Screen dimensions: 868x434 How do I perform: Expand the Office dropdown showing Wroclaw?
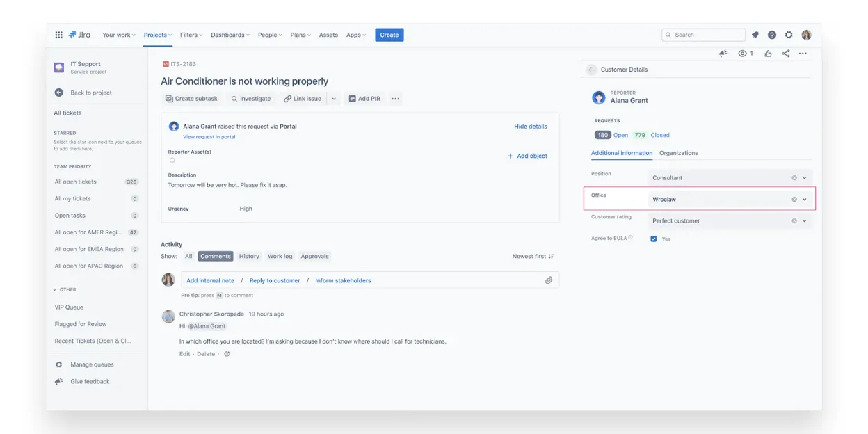(x=805, y=200)
